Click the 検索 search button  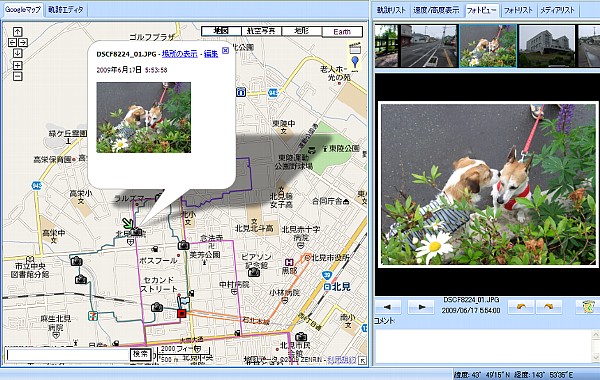point(140,354)
